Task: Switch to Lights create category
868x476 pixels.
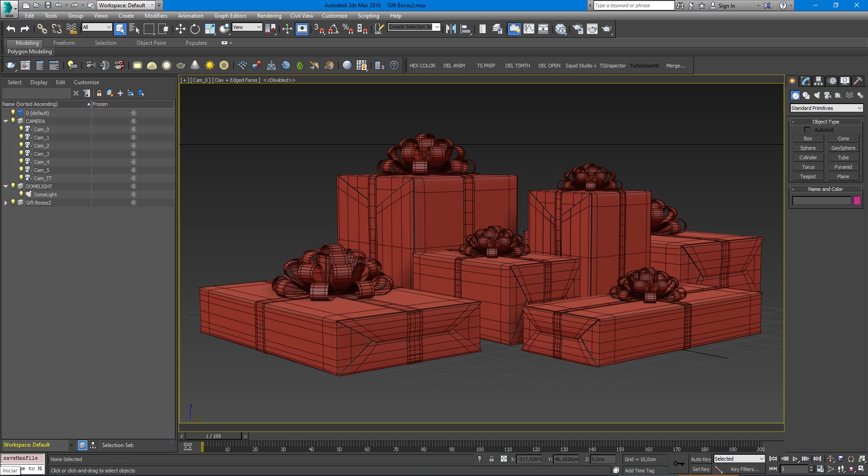Action: pos(817,95)
